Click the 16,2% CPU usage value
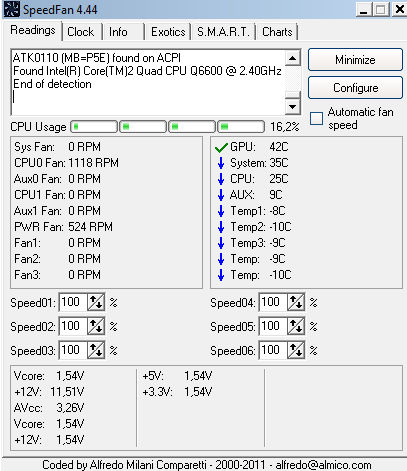 (x=285, y=127)
